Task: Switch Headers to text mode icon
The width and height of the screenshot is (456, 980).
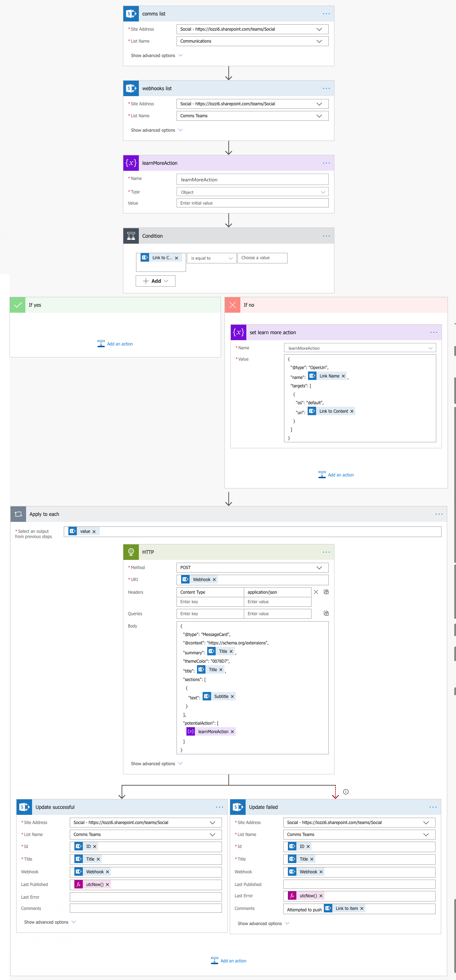Action: click(x=326, y=592)
